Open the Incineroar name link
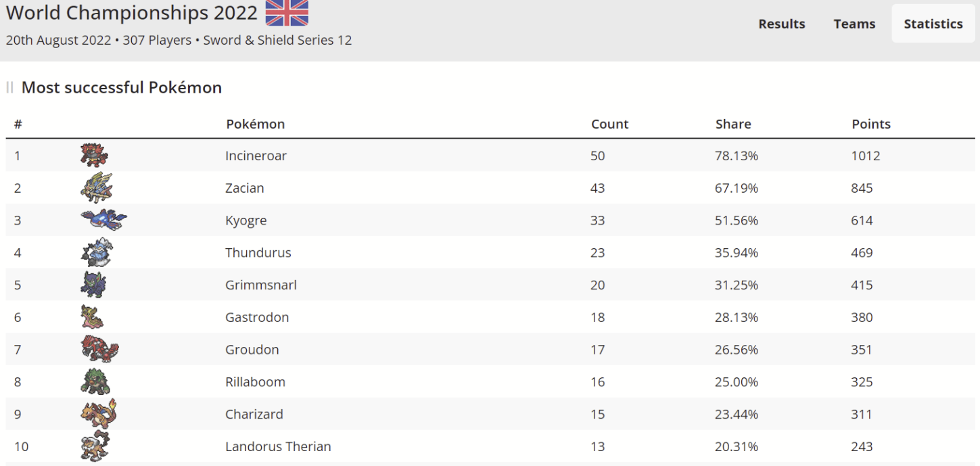Image resolution: width=980 pixels, height=466 pixels. click(x=256, y=156)
